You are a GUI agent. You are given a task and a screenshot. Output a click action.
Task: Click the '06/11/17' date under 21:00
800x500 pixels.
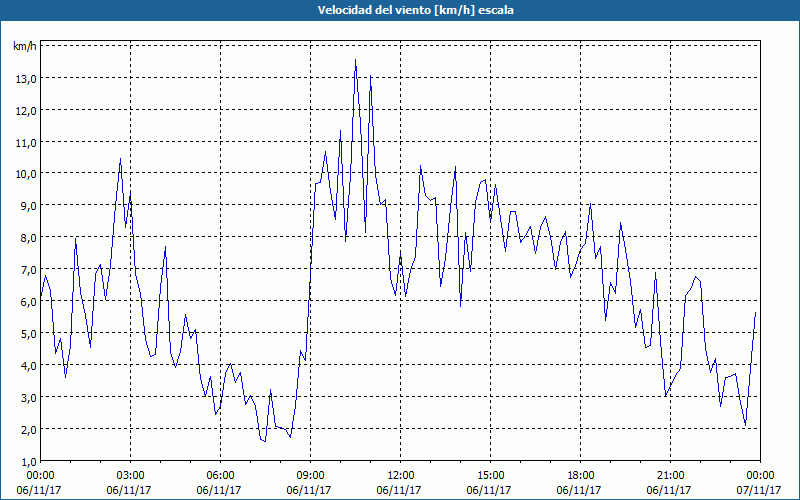pyautogui.click(x=669, y=490)
